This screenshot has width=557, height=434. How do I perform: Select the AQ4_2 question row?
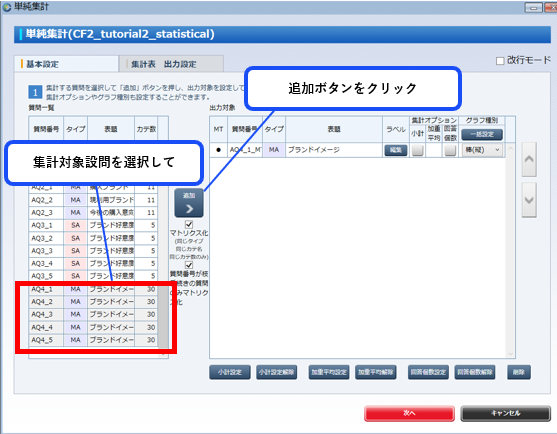pos(93,302)
